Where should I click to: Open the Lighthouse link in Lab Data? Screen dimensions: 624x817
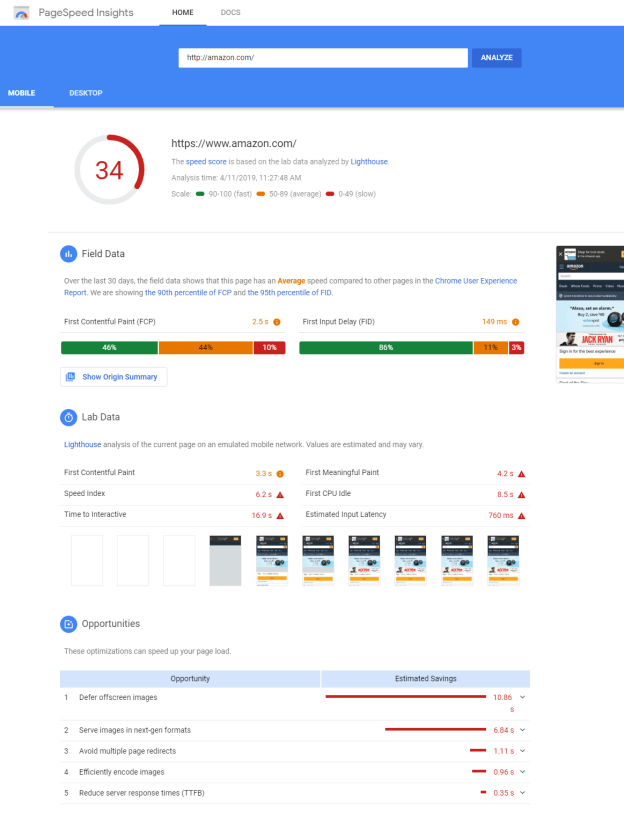coord(82,444)
